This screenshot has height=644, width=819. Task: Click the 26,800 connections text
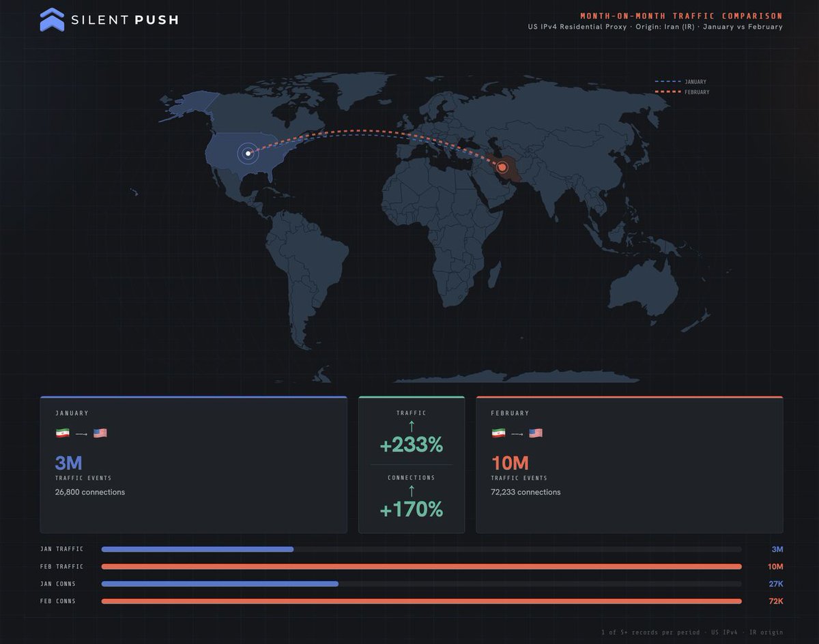[90, 492]
